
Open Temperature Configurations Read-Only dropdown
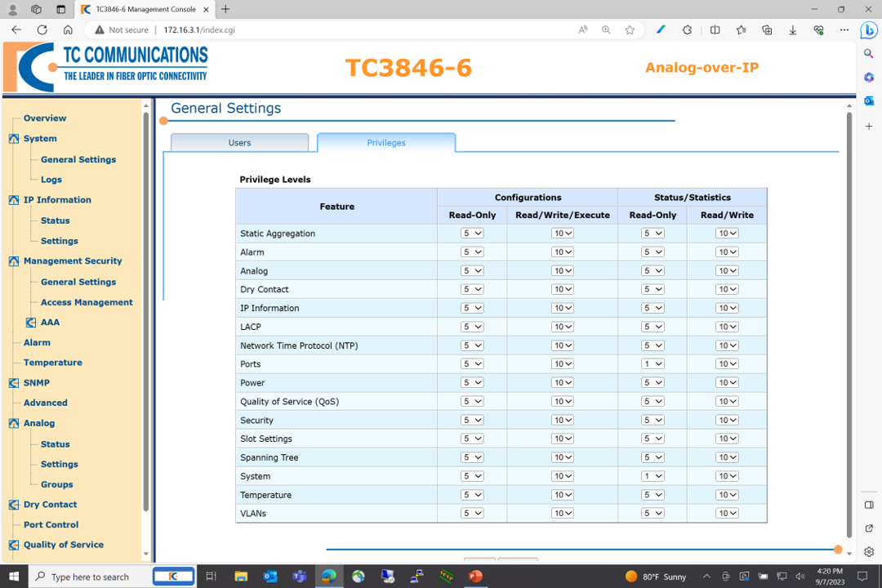[472, 495]
